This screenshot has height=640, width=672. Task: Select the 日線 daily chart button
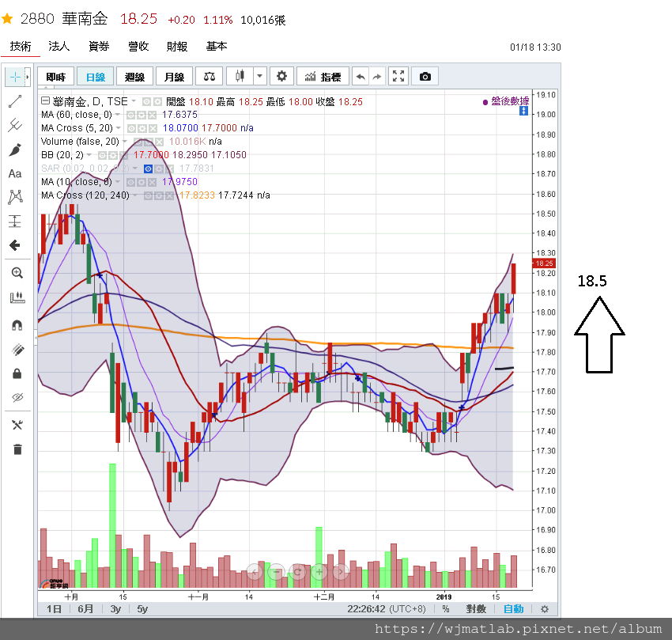[x=95, y=77]
